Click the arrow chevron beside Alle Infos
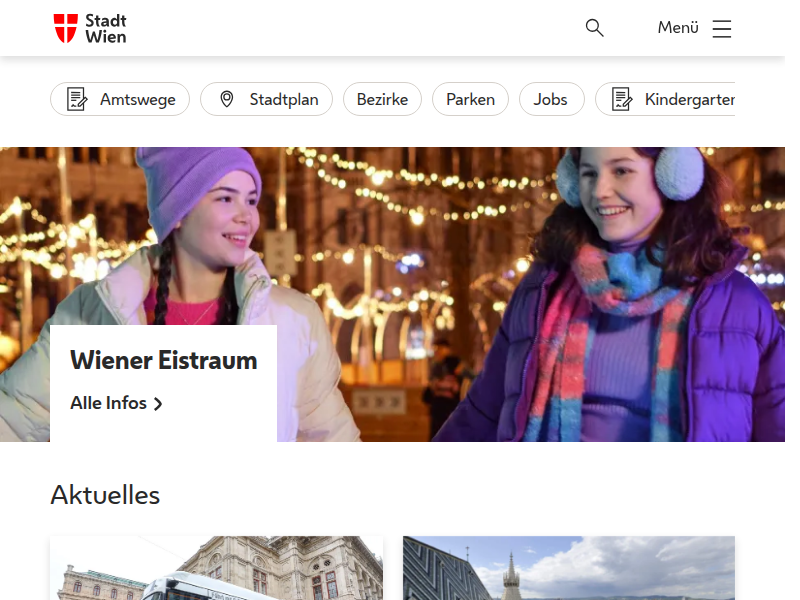 158,404
